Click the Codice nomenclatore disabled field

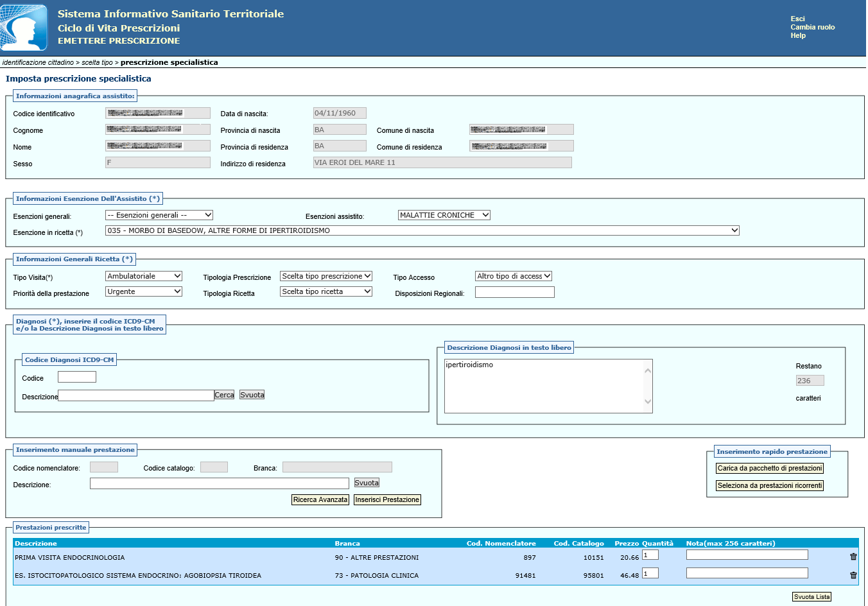pyautogui.click(x=104, y=467)
